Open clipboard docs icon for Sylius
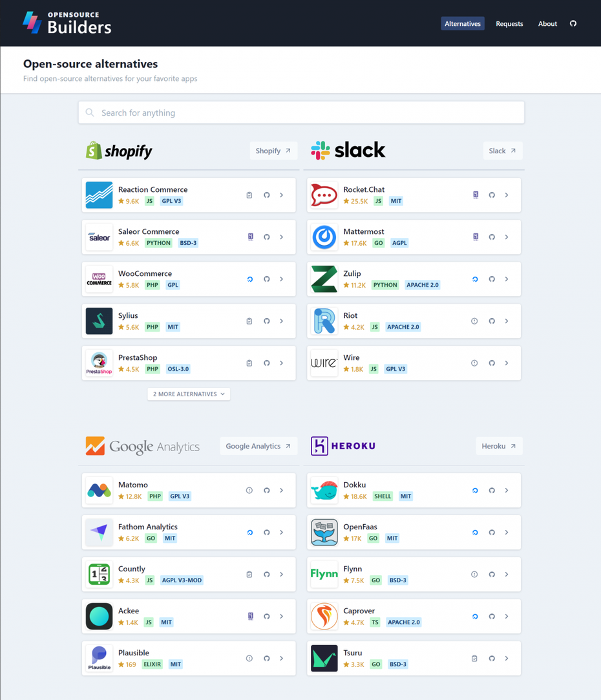Image resolution: width=601 pixels, height=700 pixels. pos(249,321)
